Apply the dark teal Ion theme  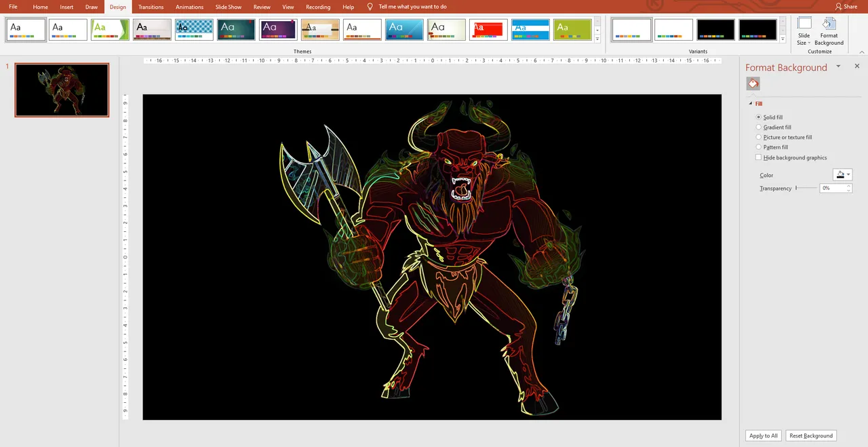[x=236, y=29]
